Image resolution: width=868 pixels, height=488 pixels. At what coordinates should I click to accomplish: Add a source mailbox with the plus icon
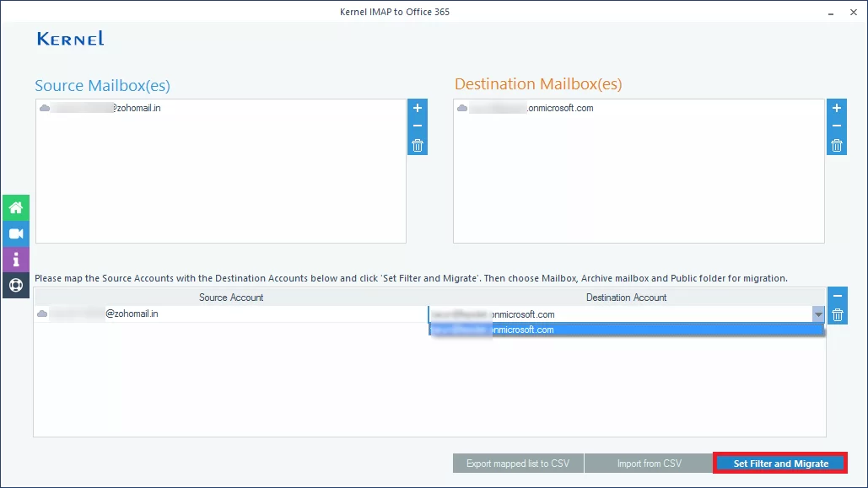(x=416, y=108)
